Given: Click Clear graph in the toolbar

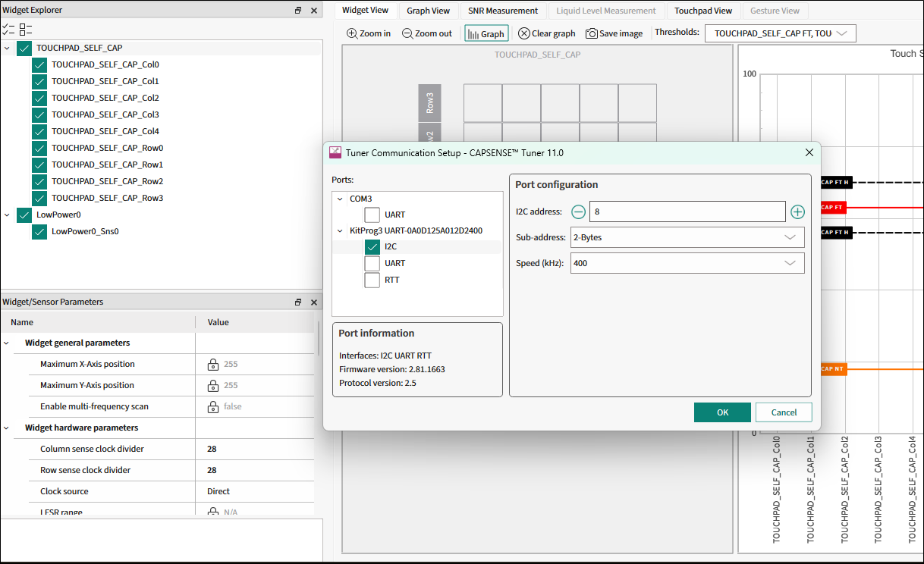Looking at the screenshot, I should 547,33.
